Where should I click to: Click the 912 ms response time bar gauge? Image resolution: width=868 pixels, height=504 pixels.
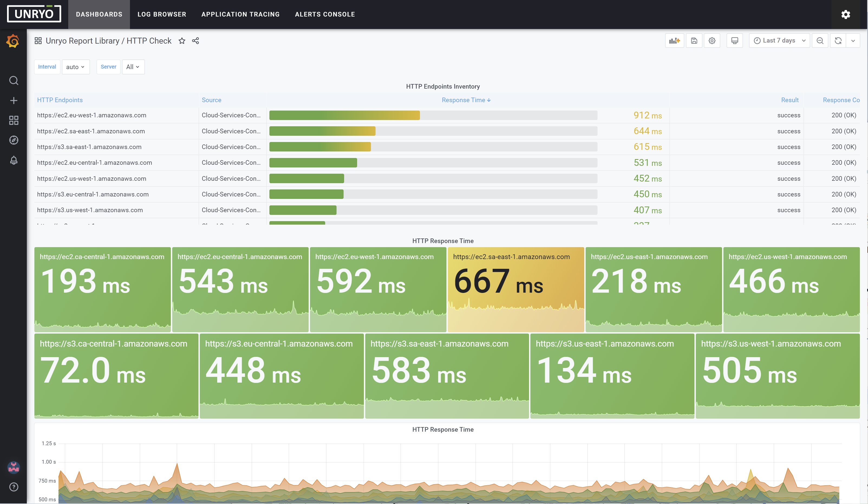click(x=433, y=115)
